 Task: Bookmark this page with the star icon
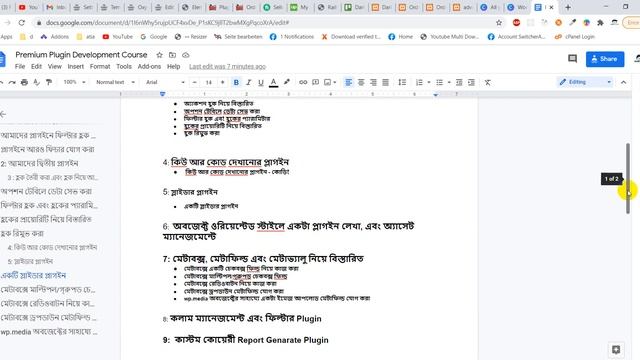tap(499, 23)
